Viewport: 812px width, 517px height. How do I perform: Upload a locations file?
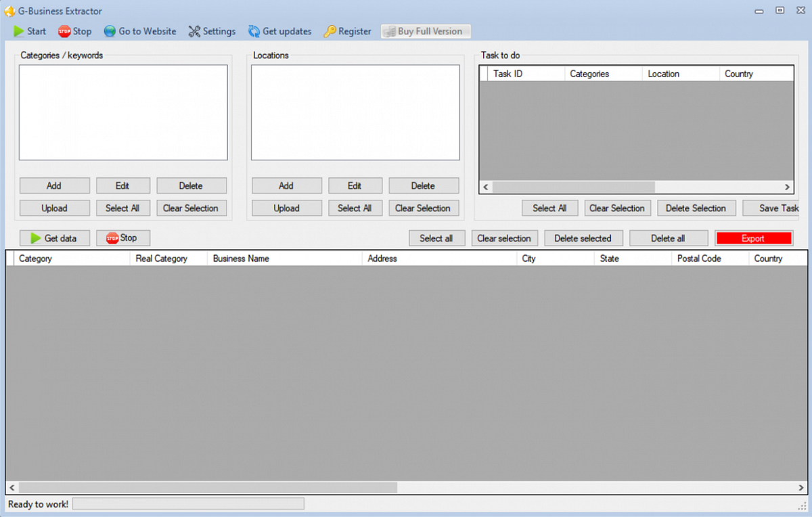286,208
